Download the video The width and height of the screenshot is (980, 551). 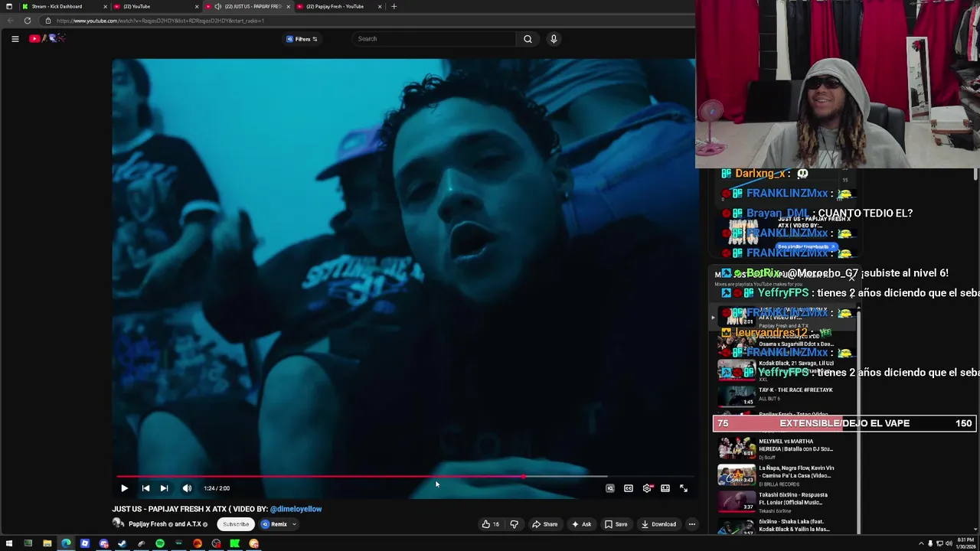[x=659, y=524]
